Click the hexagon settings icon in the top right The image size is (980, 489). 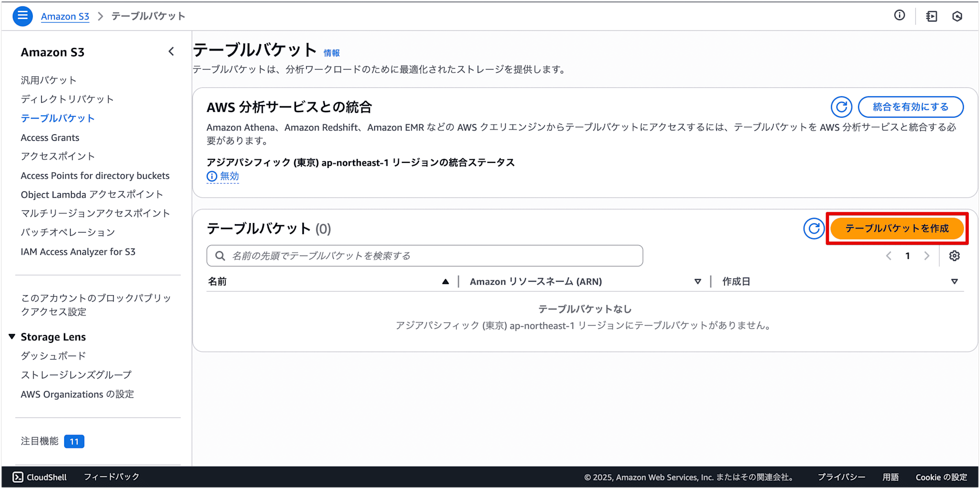coord(957,16)
